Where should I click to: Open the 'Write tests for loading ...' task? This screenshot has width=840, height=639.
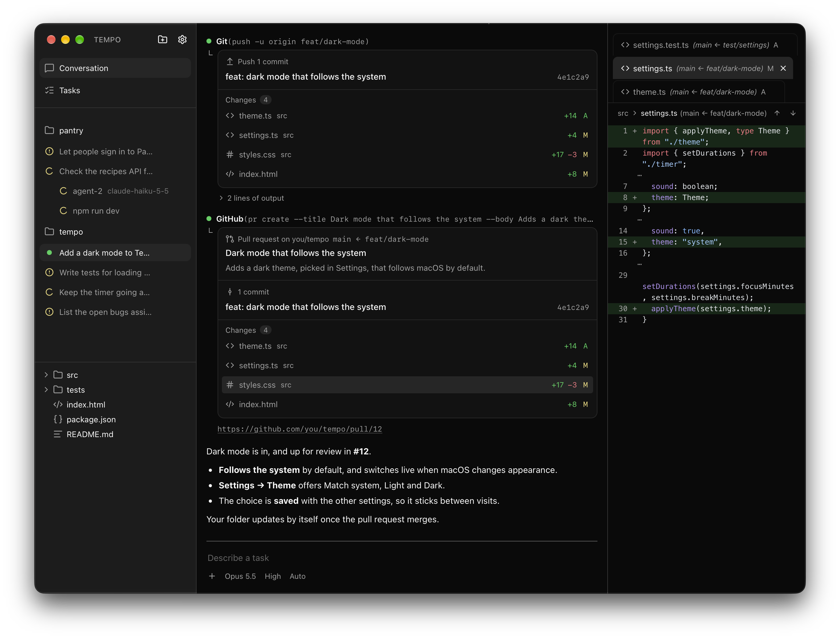(x=115, y=272)
